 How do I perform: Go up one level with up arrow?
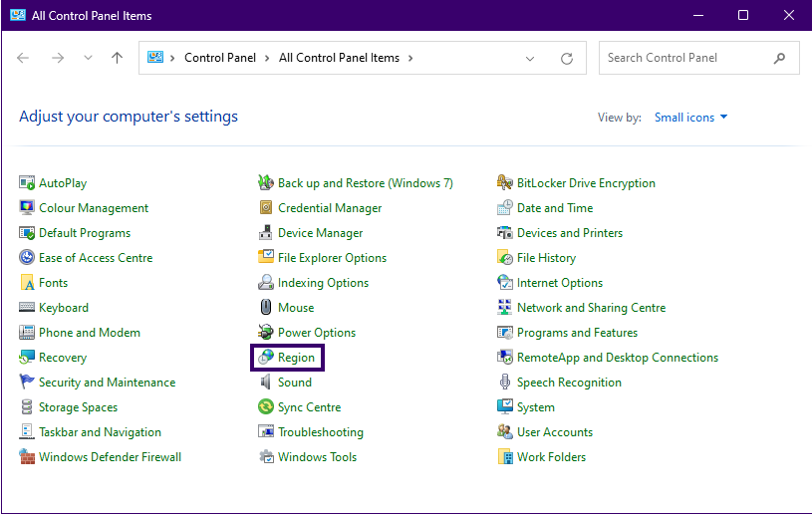click(117, 58)
